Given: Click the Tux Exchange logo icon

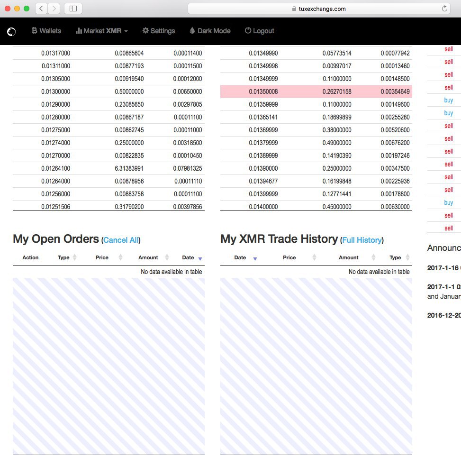Looking at the screenshot, I should tap(11, 31).
